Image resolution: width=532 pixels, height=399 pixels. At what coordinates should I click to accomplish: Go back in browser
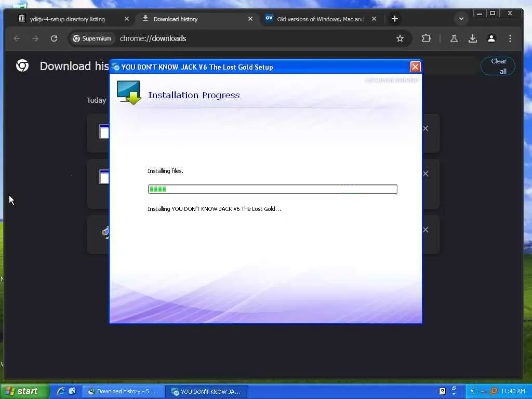17,38
